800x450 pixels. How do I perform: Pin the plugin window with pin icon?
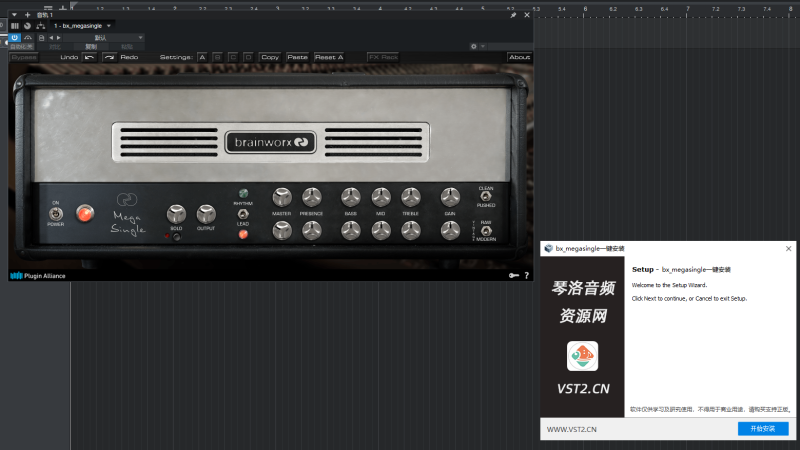(513, 15)
